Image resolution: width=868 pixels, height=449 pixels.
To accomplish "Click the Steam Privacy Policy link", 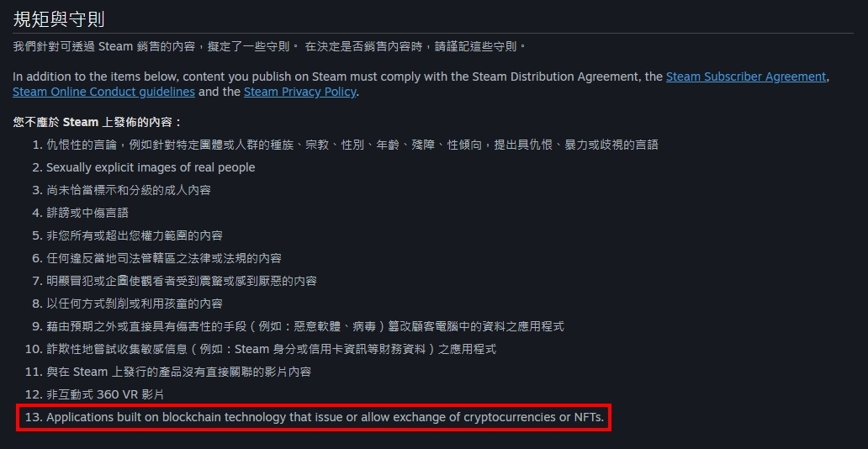I will pyautogui.click(x=299, y=92).
